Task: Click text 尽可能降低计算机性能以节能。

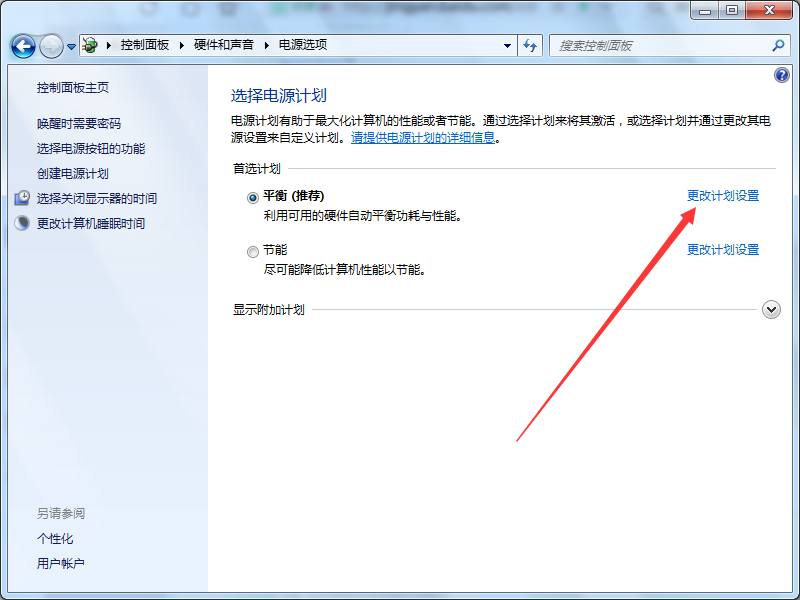Action: point(345,270)
